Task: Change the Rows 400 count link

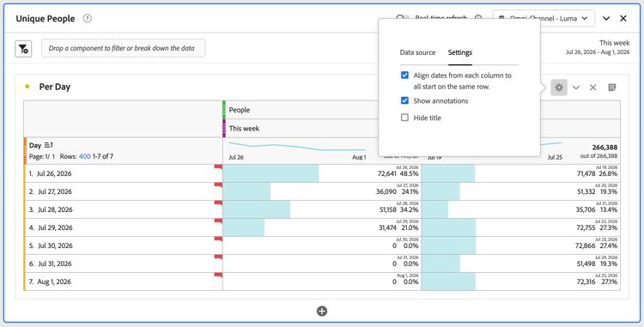Action: coord(85,156)
